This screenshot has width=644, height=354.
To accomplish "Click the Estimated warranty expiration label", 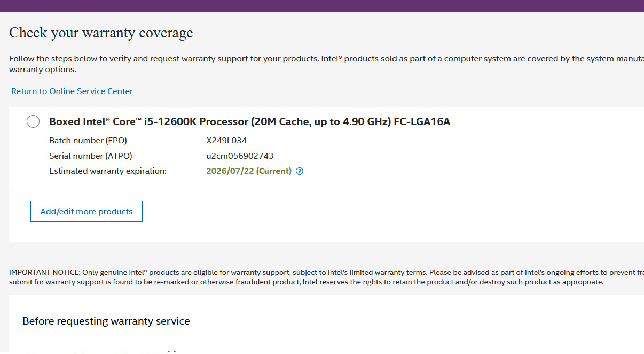I will click(108, 171).
